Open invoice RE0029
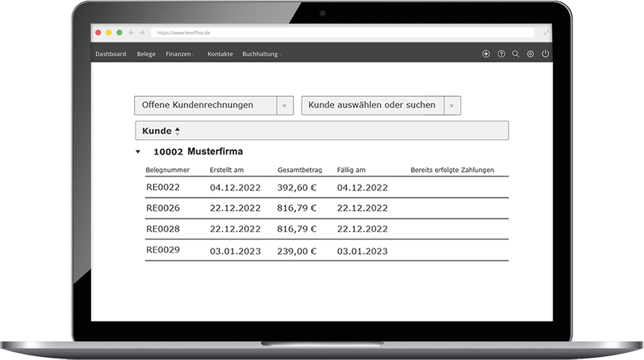This screenshot has height=360, width=644. pos(163,250)
